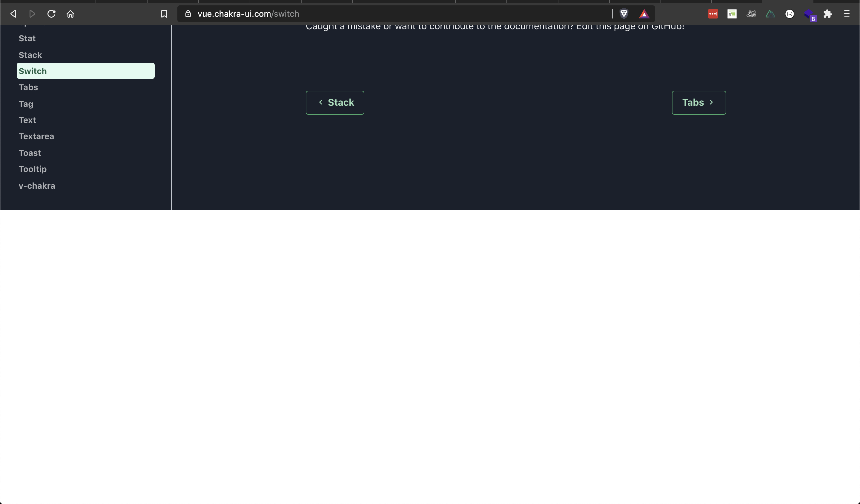Click the Brave Rewards triangle icon

click(644, 14)
